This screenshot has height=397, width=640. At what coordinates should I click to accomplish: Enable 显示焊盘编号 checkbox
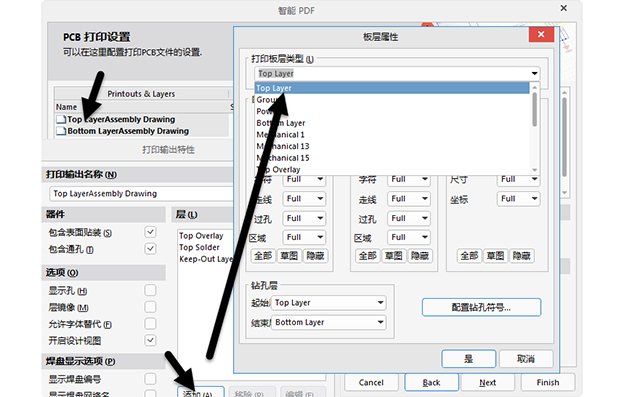click(150, 379)
